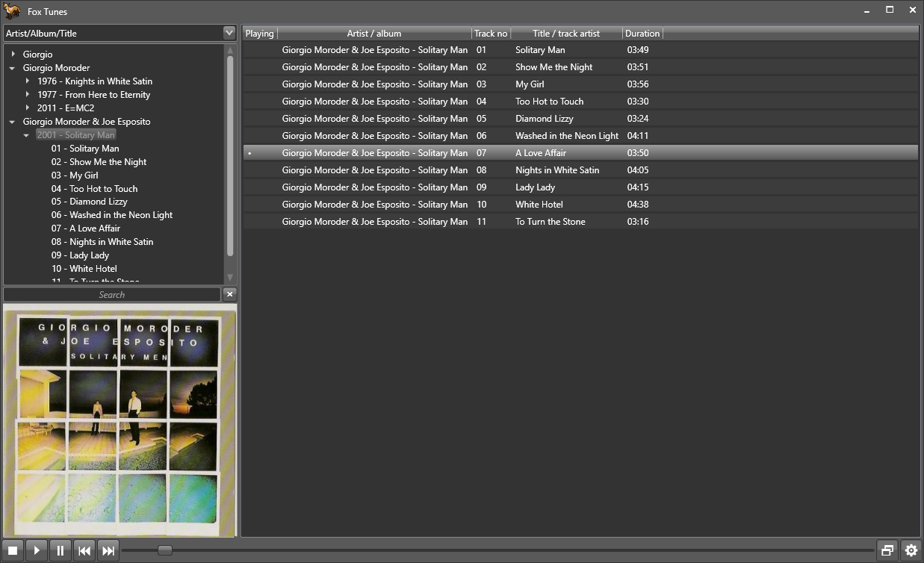Skip to next track
The image size is (924, 563).
(108, 551)
